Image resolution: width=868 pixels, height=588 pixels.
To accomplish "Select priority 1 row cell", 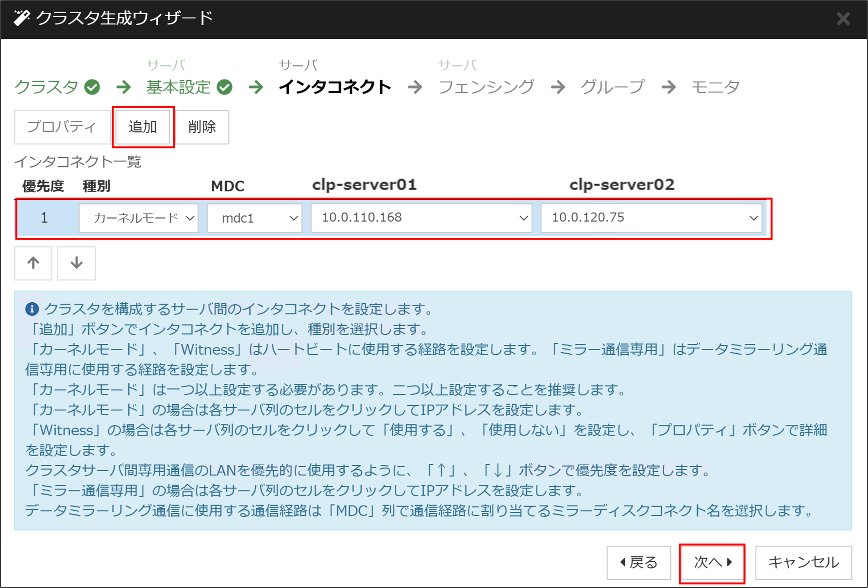I will pyautogui.click(x=44, y=218).
